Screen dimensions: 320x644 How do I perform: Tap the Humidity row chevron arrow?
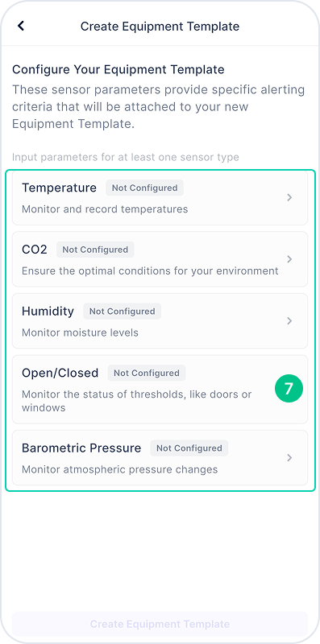click(x=289, y=320)
